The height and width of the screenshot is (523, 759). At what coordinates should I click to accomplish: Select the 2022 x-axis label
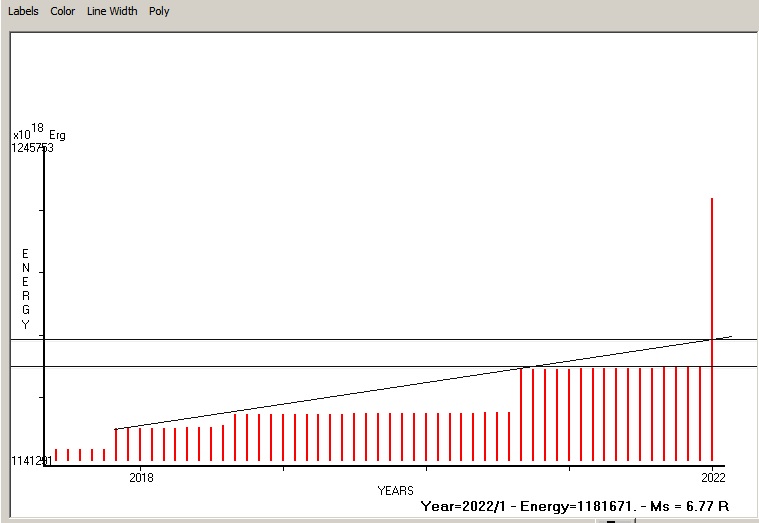pyautogui.click(x=713, y=477)
